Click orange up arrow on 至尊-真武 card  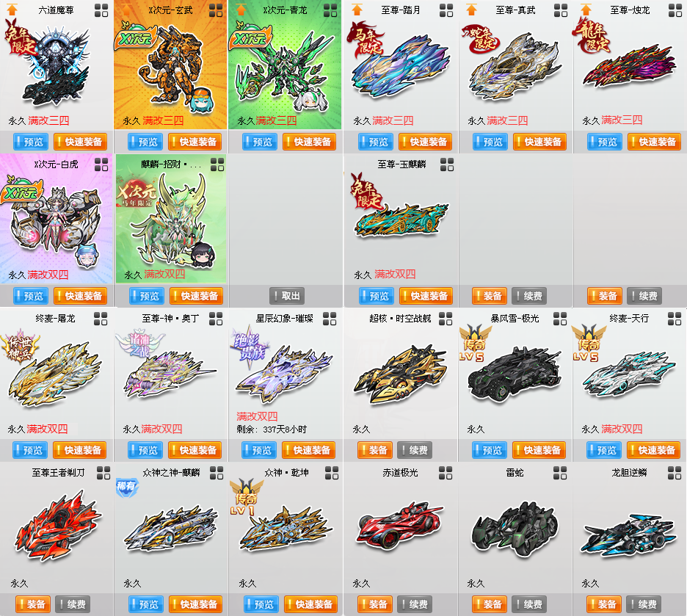point(471,10)
